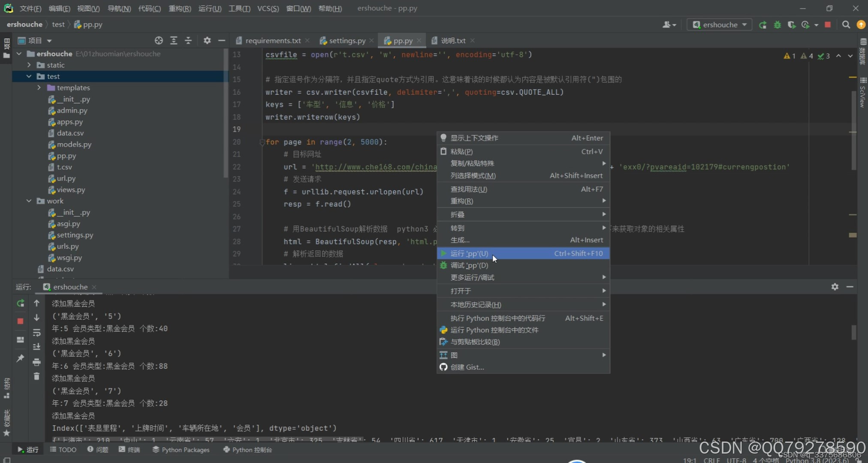Click the print icon in run panel
Viewport: 868px width, 463px height.
pyautogui.click(x=36, y=362)
